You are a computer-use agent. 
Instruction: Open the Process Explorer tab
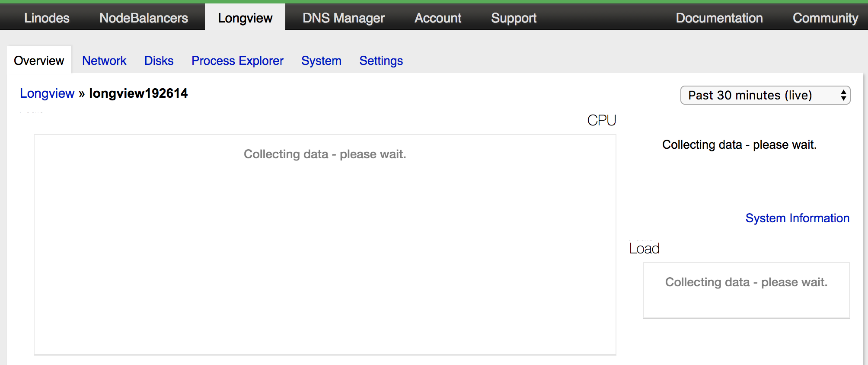point(237,61)
